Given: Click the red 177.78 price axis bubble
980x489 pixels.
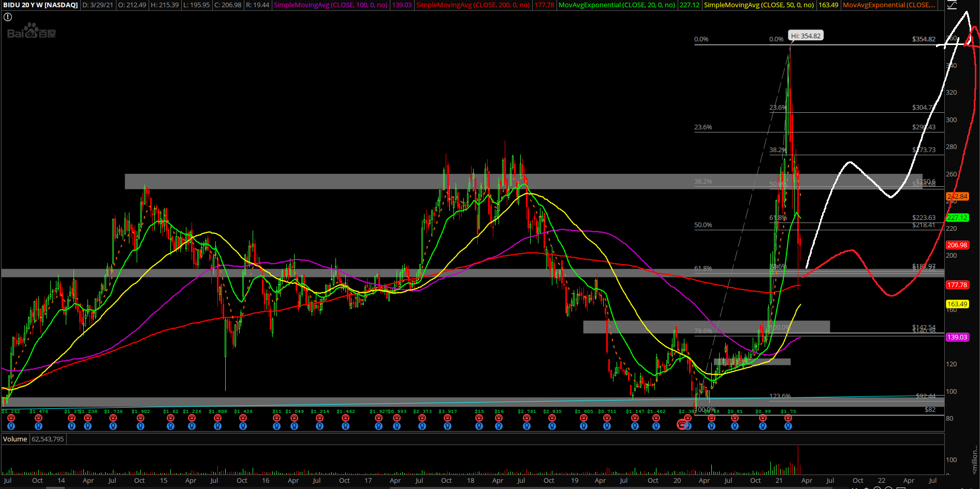Looking at the screenshot, I should tap(957, 285).
